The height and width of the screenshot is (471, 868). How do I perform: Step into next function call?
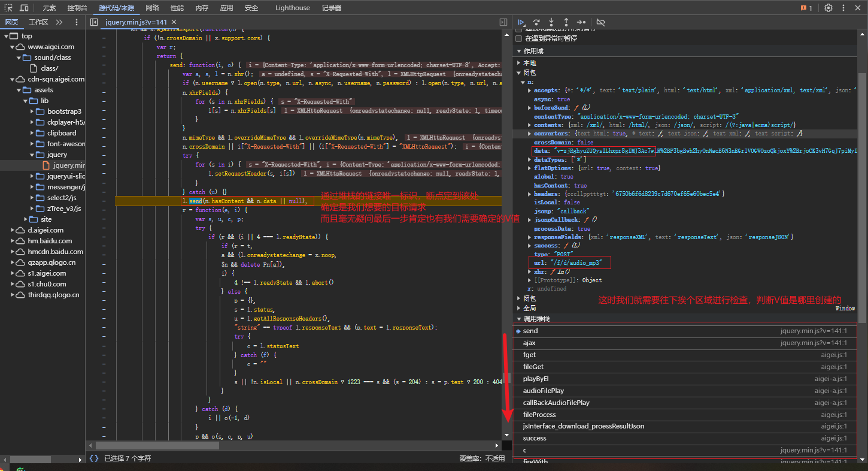click(551, 22)
